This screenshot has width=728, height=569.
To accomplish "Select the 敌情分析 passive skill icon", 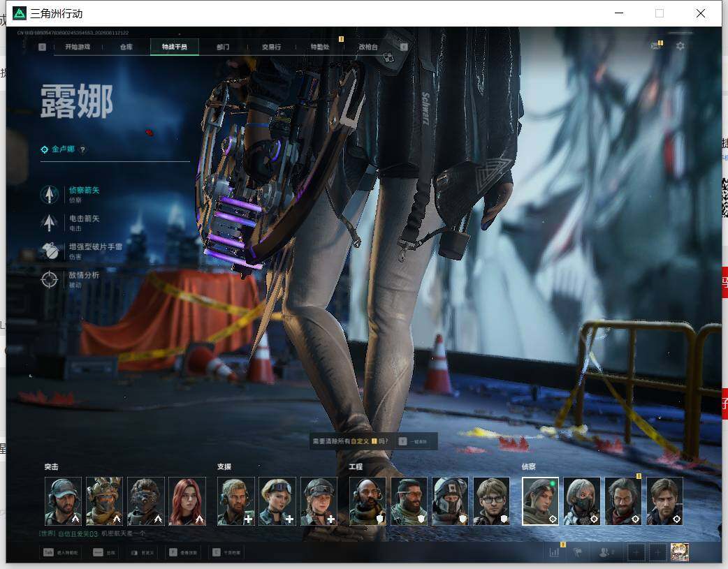I will coord(49,279).
